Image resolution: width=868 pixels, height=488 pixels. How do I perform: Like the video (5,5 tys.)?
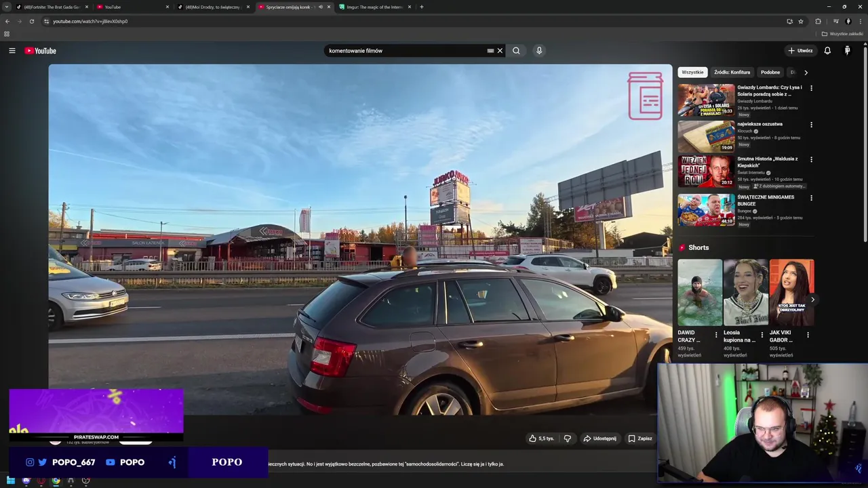(542, 439)
